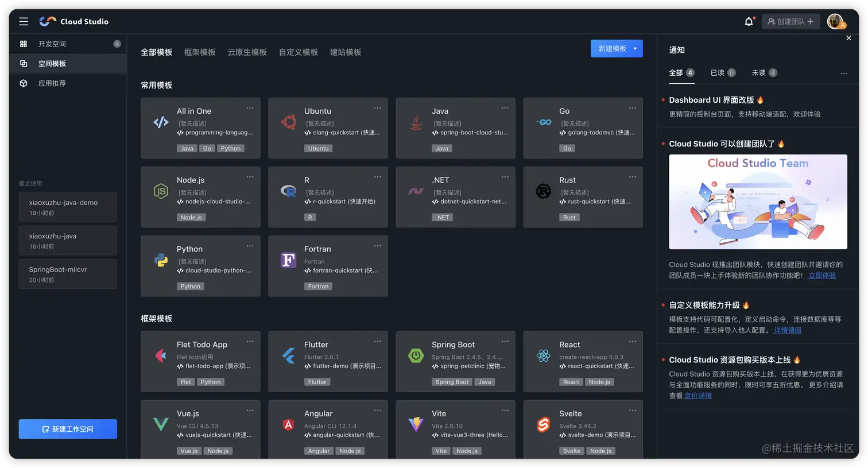The width and height of the screenshot is (868, 468).
Task: Open recent workspace SpringBoot-milcvr
Action: (68, 274)
